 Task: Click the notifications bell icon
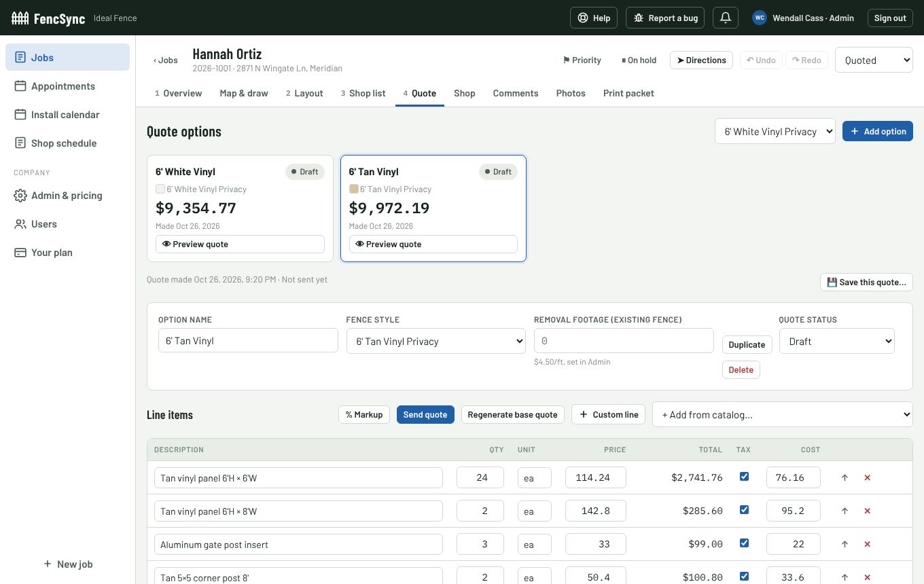726,18
